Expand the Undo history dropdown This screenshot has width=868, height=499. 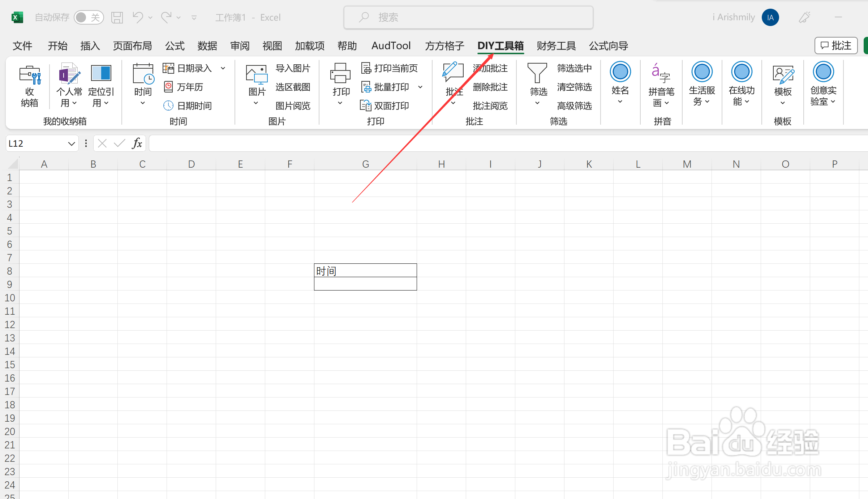[150, 17]
